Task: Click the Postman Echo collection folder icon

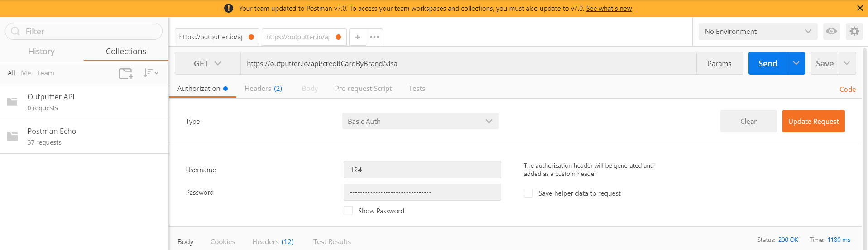Action: coord(13,136)
